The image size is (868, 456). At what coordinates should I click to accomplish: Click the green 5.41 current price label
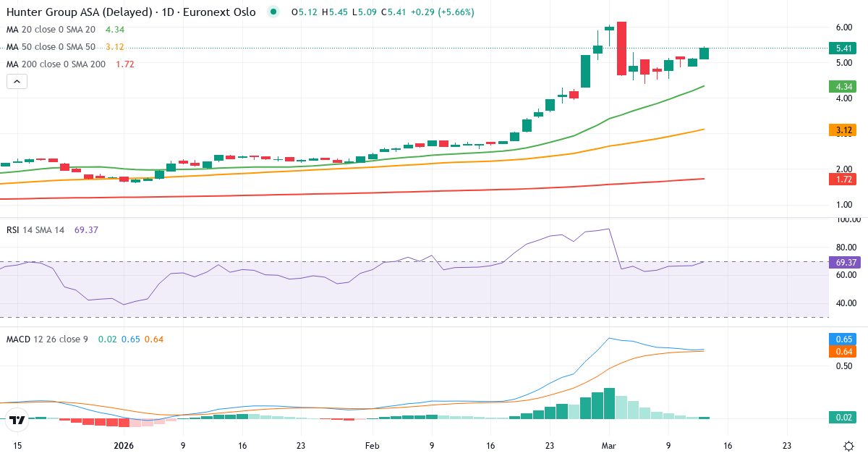(x=843, y=48)
